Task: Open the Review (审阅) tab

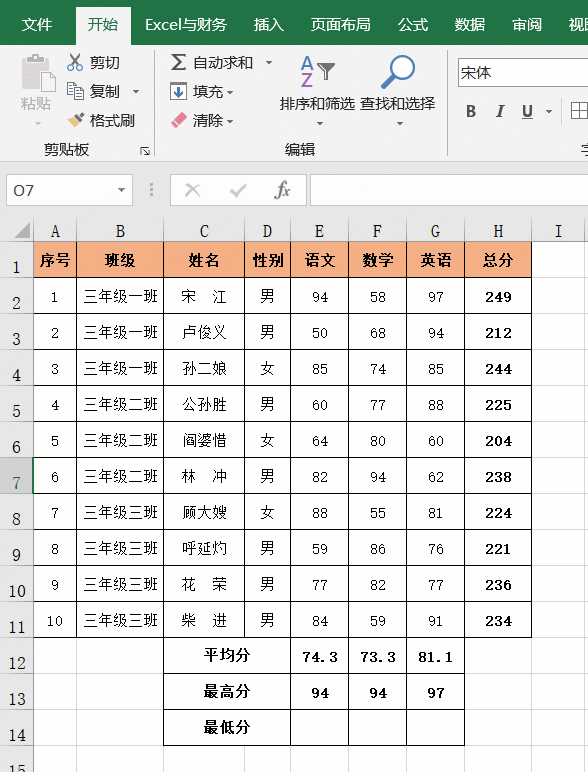Action: click(527, 24)
